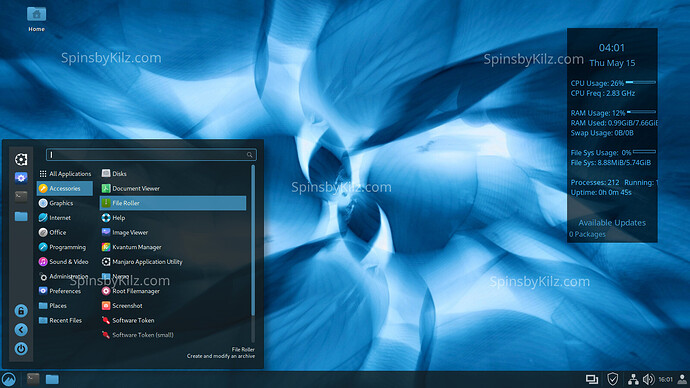Launch Image Viewer
690x388 pixels.
pyautogui.click(x=173, y=232)
